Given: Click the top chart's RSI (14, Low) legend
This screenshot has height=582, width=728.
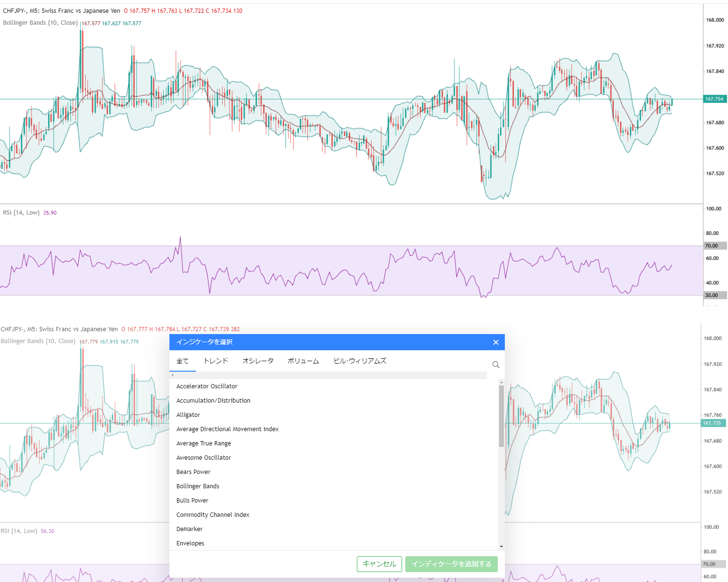Looking at the screenshot, I should (x=21, y=213).
